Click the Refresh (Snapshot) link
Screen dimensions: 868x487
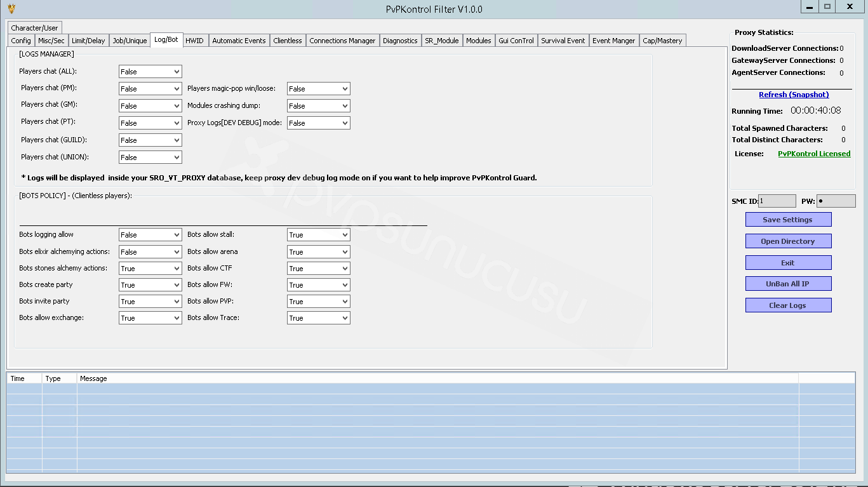[x=794, y=95]
